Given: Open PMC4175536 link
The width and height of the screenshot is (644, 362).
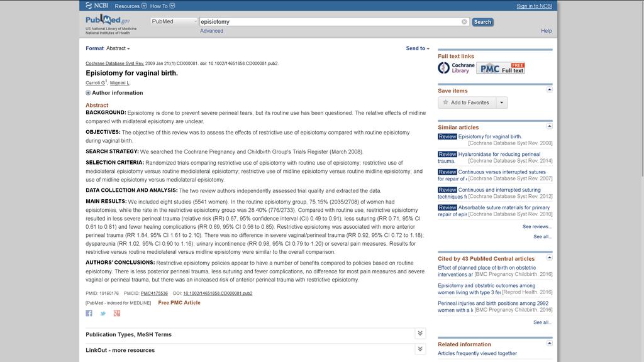Looking at the screenshot, I should coord(154,293).
